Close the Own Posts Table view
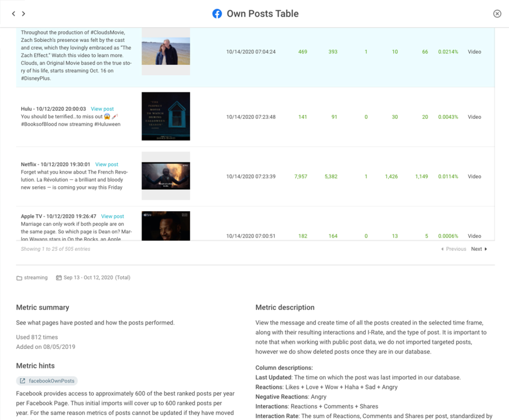The image size is (509, 420). point(497,13)
